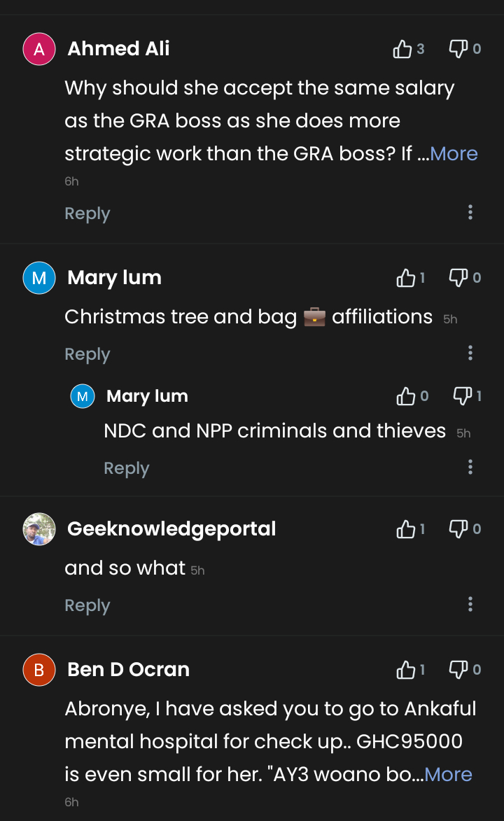Viewport: 504px width, 821px height.
Task: Like Ahmed Ali's comment
Action: tap(402, 49)
